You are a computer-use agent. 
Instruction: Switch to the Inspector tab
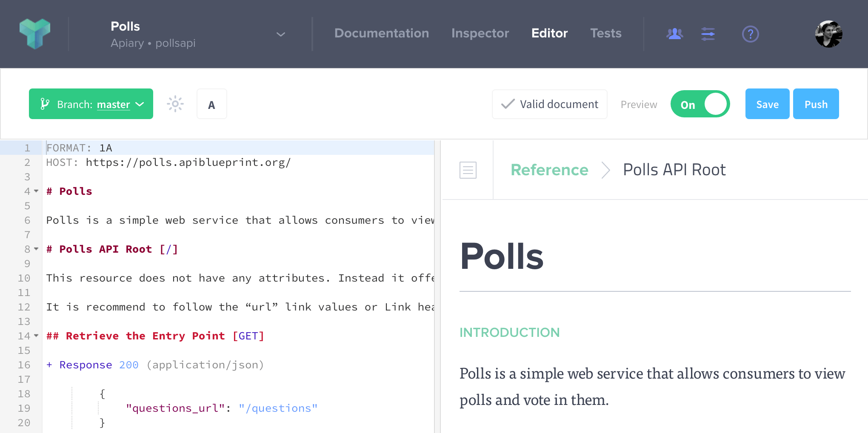tap(480, 33)
